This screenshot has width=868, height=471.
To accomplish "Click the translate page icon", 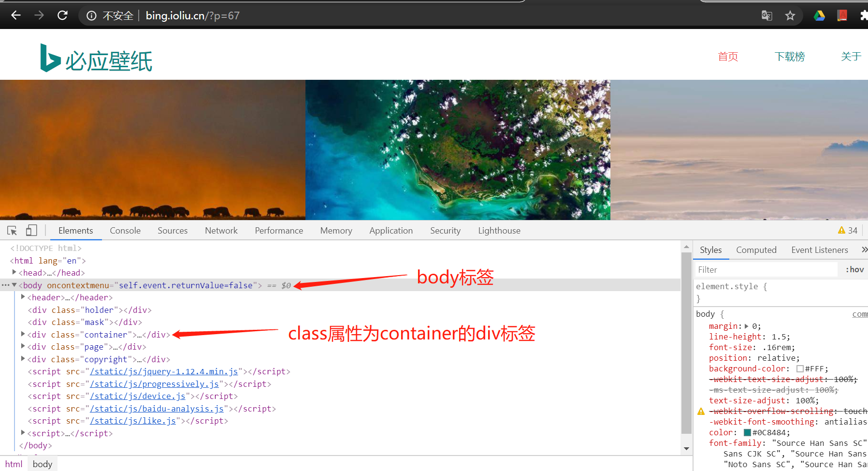I will point(767,16).
